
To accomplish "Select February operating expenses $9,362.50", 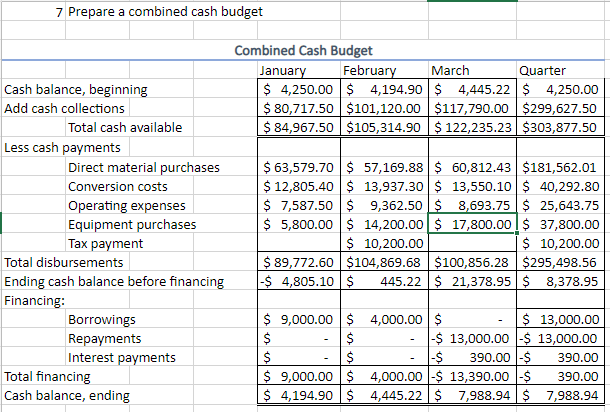I will point(384,206).
